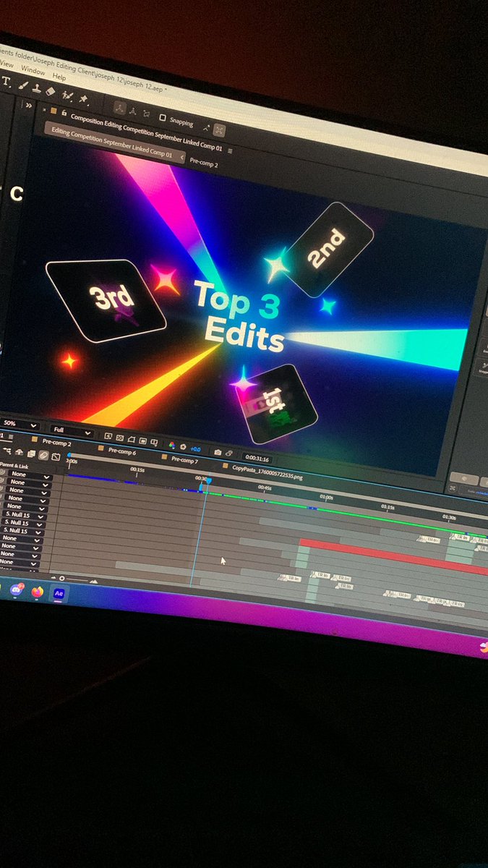
Task: Click the After Effects taskbar icon
Action: click(x=59, y=594)
